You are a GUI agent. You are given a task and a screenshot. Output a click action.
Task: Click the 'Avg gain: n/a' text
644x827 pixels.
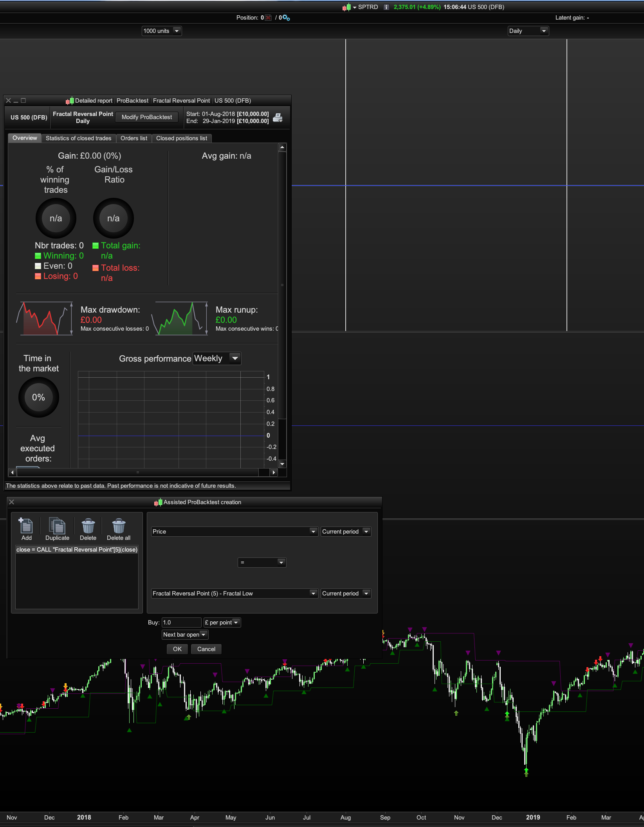click(x=227, y=156)
